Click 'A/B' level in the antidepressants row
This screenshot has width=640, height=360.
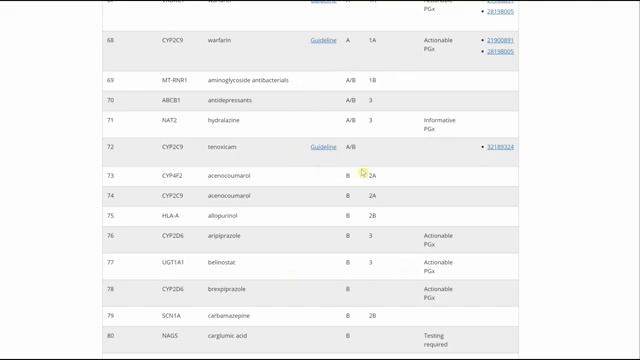(351, 100)
